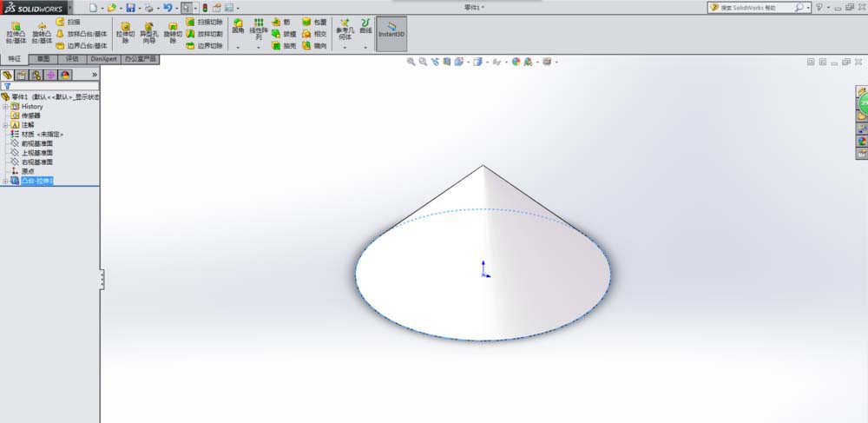Image resolution: width=868 pixels, height=423 pixels.
Task: Select the Intersect (相交) tool
Action: point(314,34)
